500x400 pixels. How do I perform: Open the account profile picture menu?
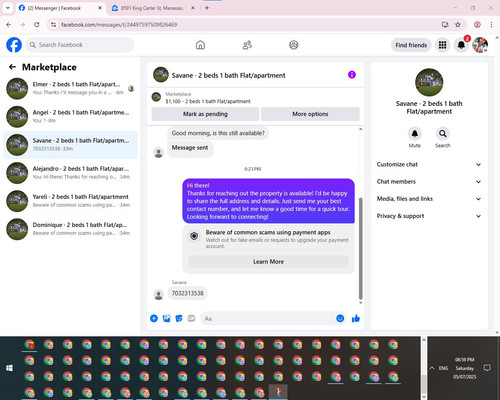480,45
